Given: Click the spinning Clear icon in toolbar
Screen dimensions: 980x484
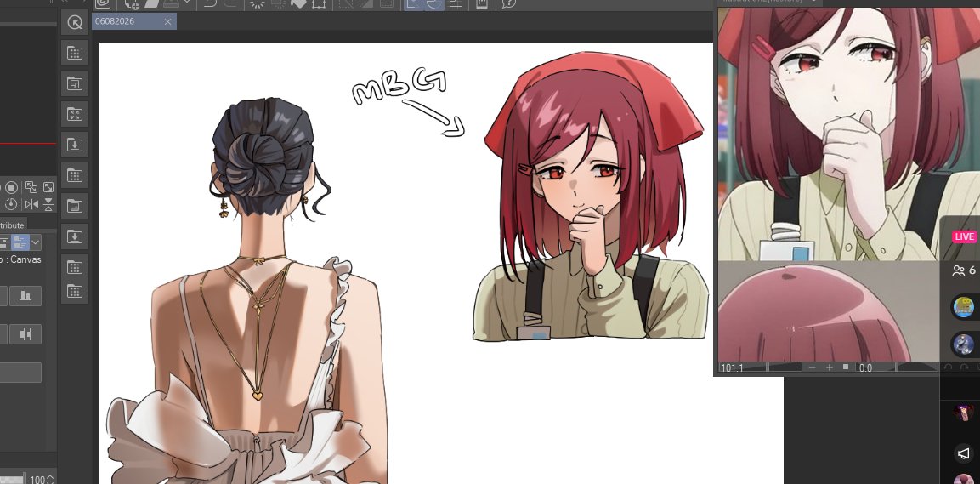Looking at the screenshot, I should tap(257, 3).
